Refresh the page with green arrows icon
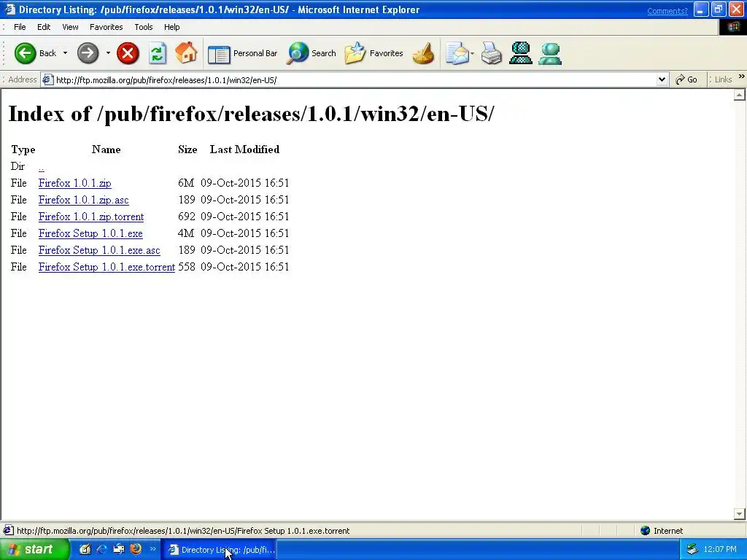Viewport: 747px width, 560px height. coord(158,52)
